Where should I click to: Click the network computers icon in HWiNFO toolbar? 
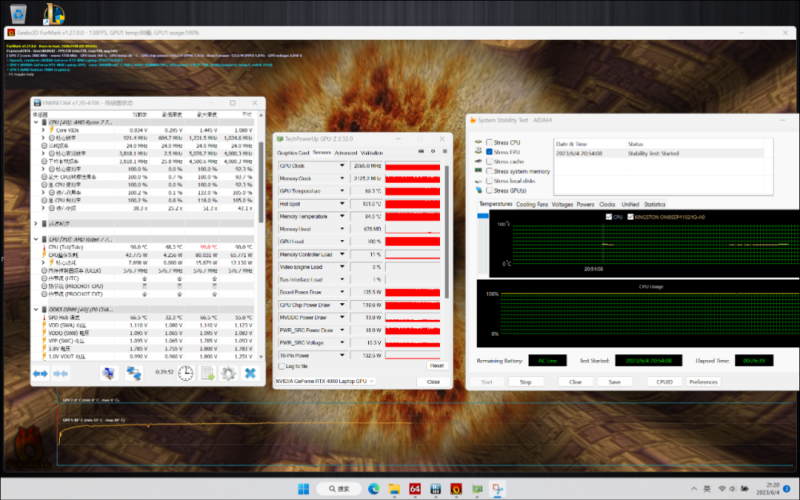coord(133,373)
